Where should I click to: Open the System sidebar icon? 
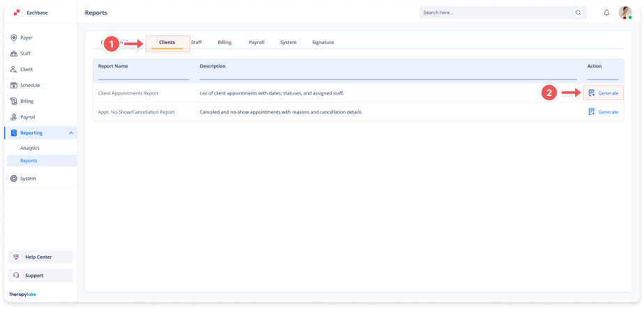[13, 178]
